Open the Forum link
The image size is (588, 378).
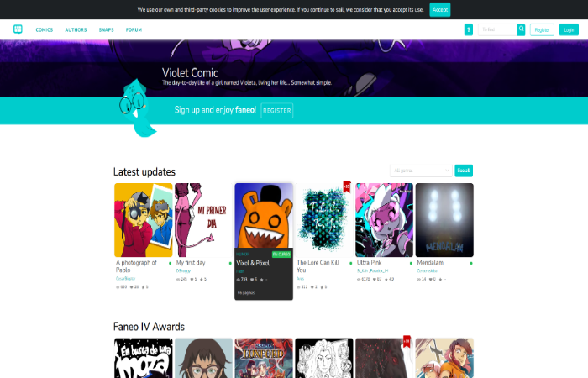click(x=134, y=29)
